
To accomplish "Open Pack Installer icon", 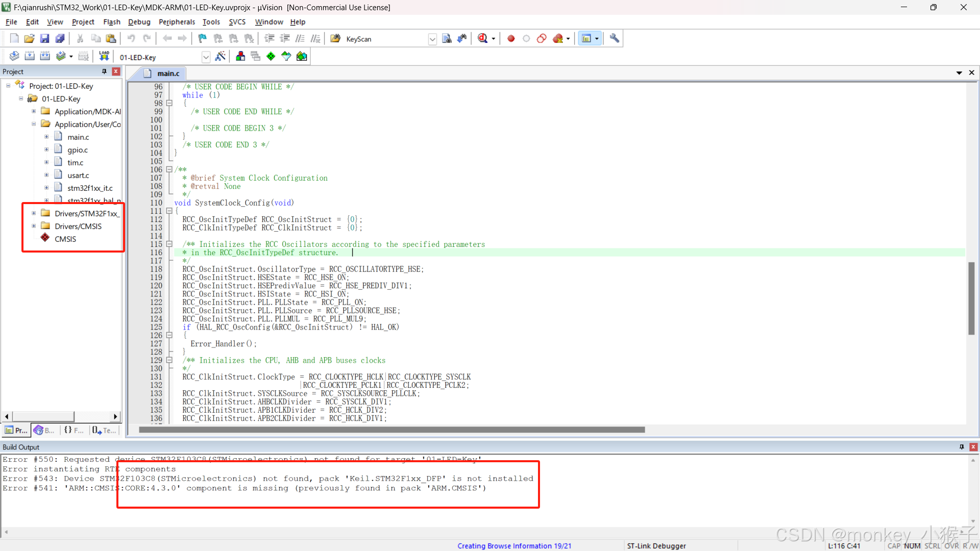I will (x=302, y=57).
